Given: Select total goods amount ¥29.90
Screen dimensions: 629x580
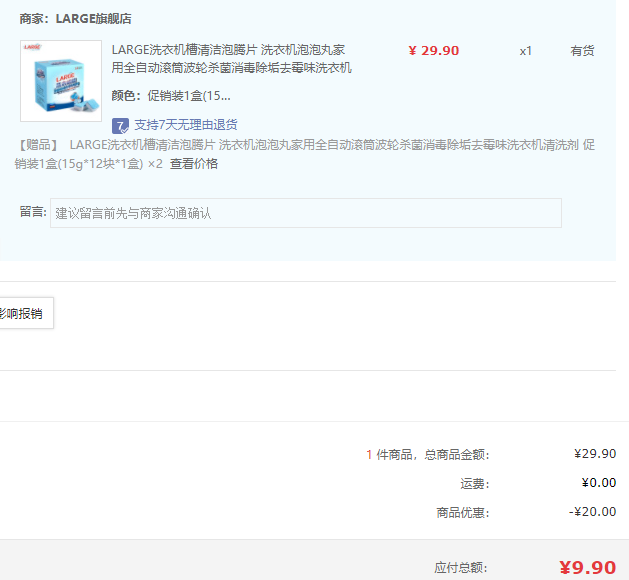Looking at the screenshot, I should [595, 454].
